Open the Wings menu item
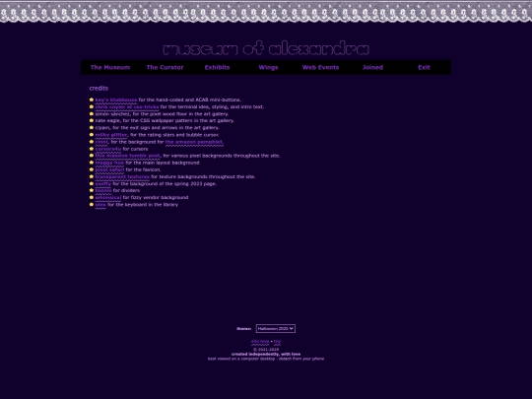 [268, 67]
